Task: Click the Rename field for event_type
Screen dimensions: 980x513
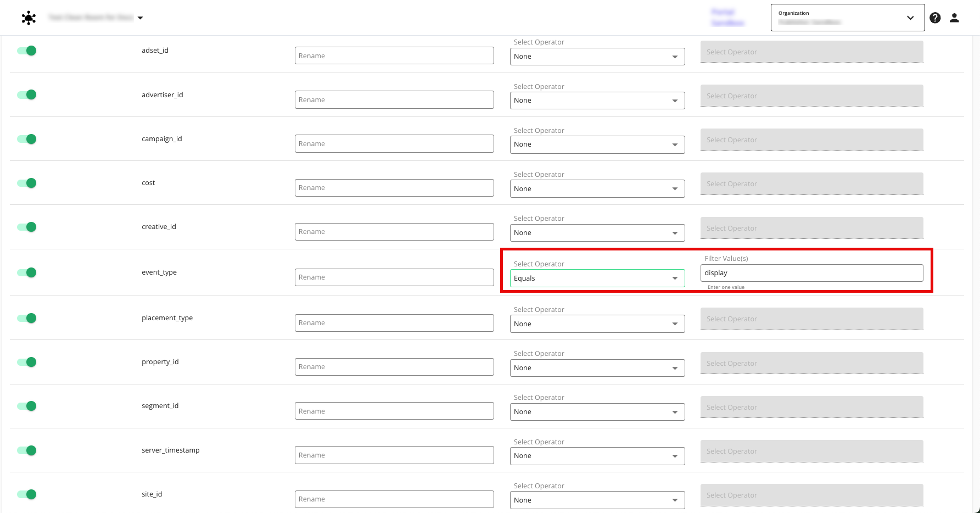Action: (394, 277)
